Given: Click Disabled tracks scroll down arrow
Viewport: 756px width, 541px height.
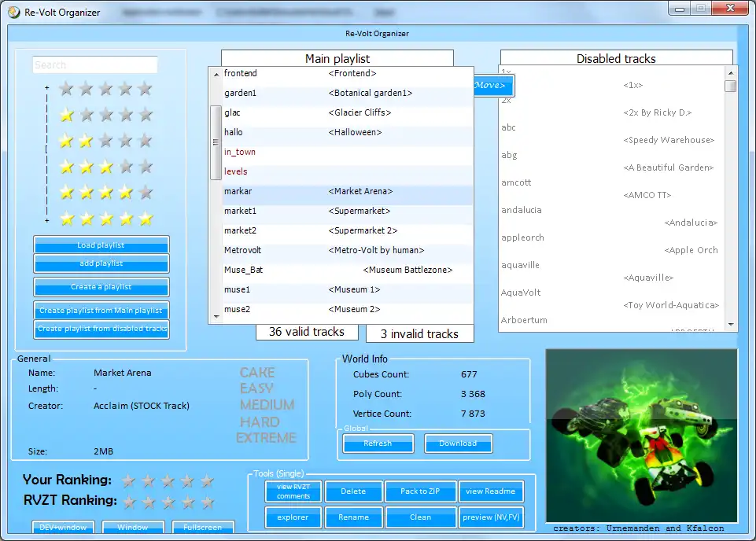Looking at the screenshot, I should coord(731,325).
